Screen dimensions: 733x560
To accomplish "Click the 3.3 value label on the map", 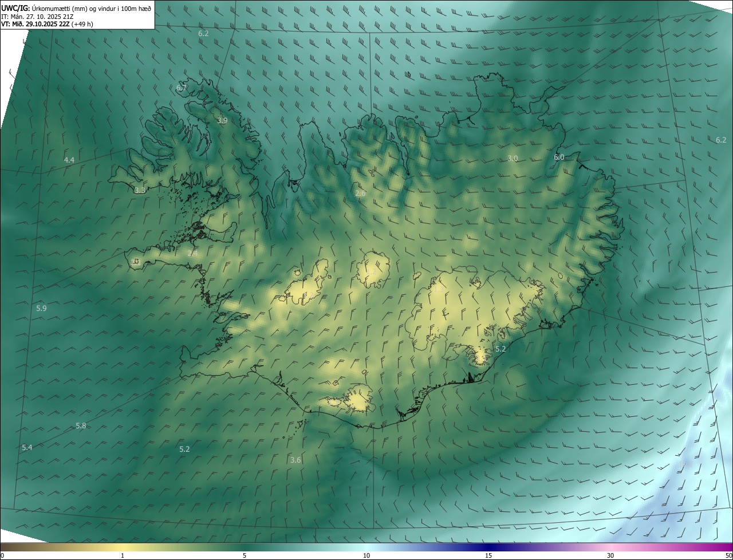I will (140, 190).
